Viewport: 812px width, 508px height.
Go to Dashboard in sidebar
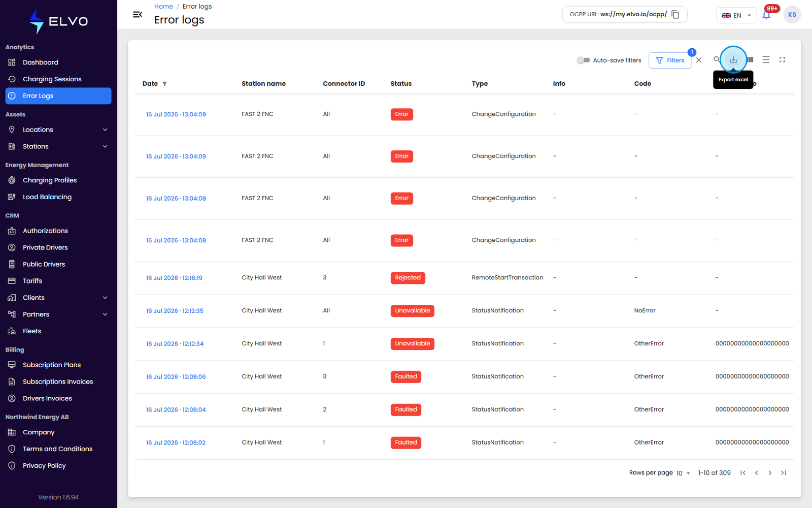[x=58, y=62]
